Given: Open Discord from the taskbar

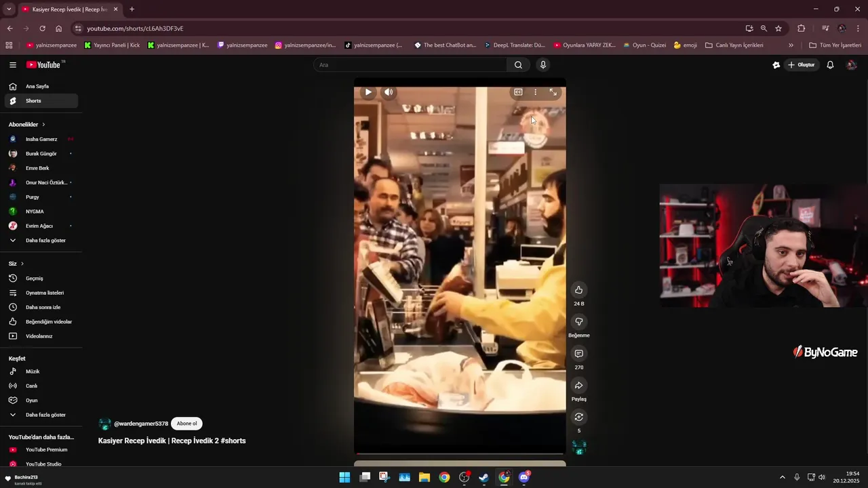Looking at the screenshot, I should click(x=524, y=477).
